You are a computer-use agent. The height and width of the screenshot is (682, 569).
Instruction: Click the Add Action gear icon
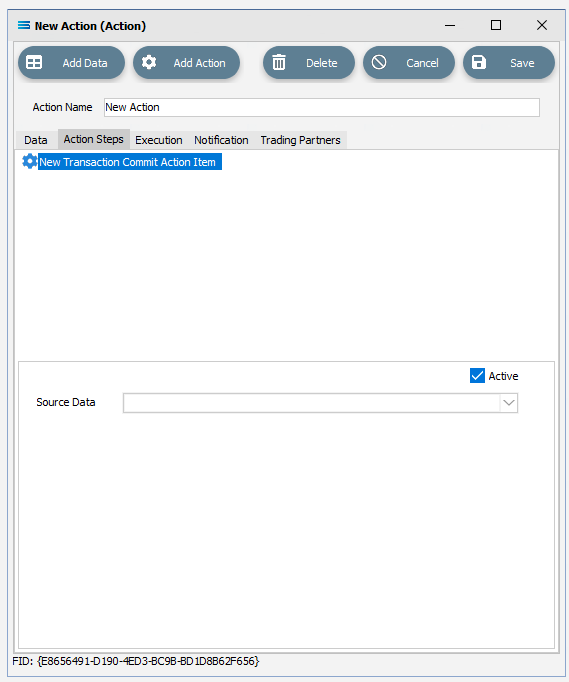pos(149,62)
